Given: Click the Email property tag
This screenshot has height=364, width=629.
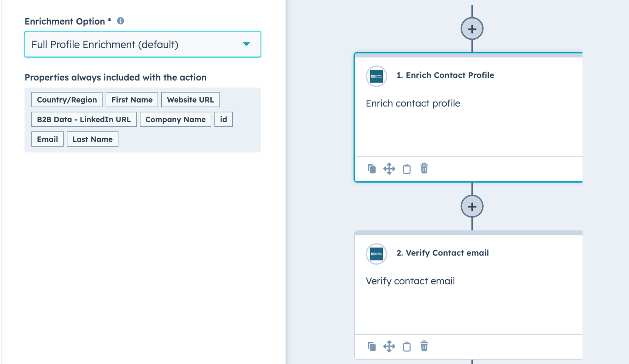Looking at the screenshot, I should click(x=47, y=139).
